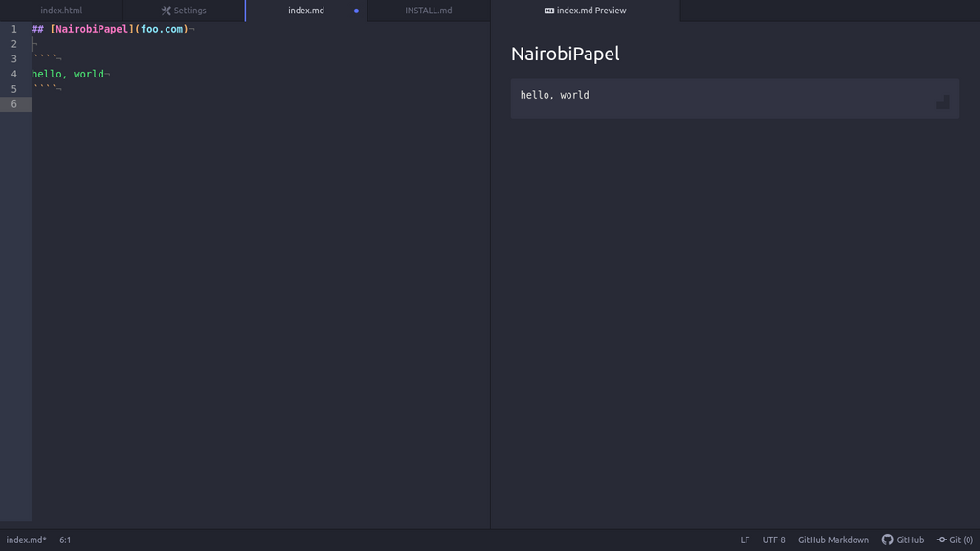Click the hello, world preview code block
The image size is (980, 551).
734,99
